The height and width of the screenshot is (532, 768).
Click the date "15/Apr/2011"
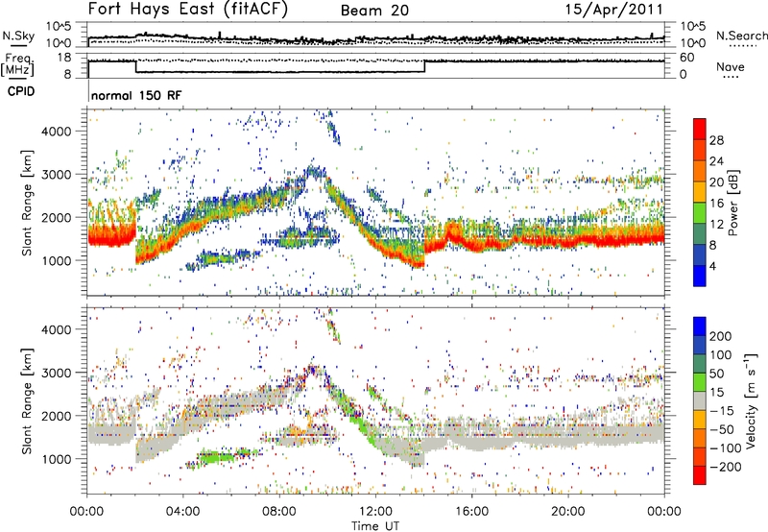coord(614,10)
